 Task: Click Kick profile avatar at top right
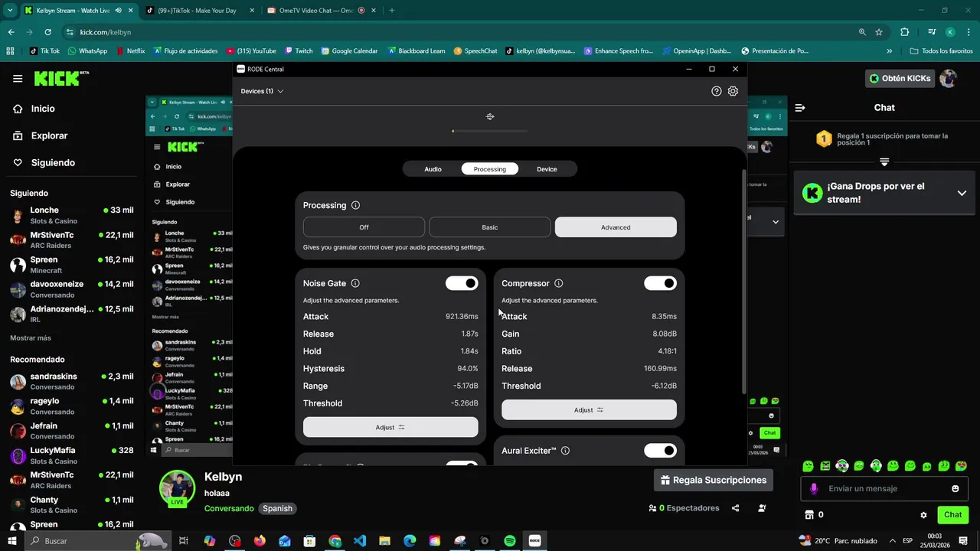click(949, 78)
